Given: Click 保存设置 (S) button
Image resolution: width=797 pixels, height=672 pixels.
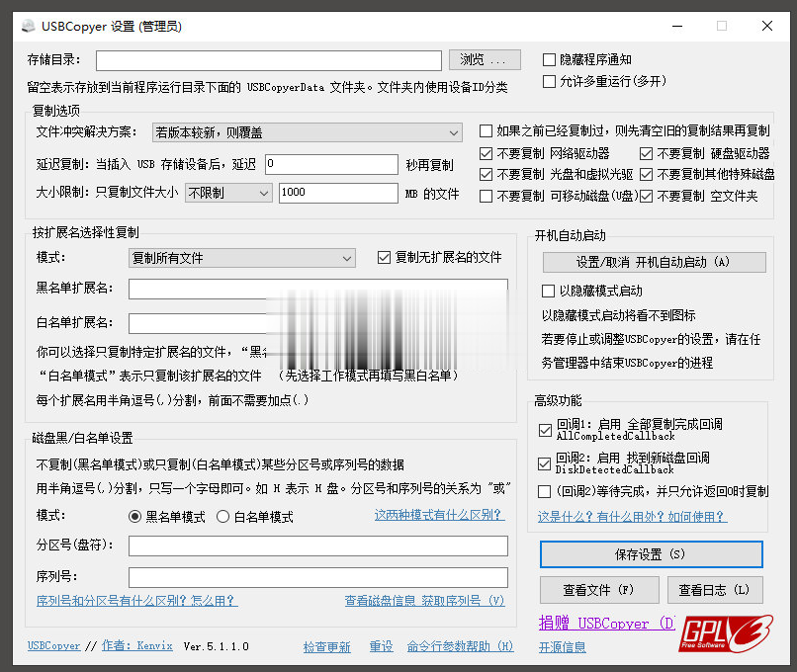Looking at the screenshot, I should (x=651, y=554).
